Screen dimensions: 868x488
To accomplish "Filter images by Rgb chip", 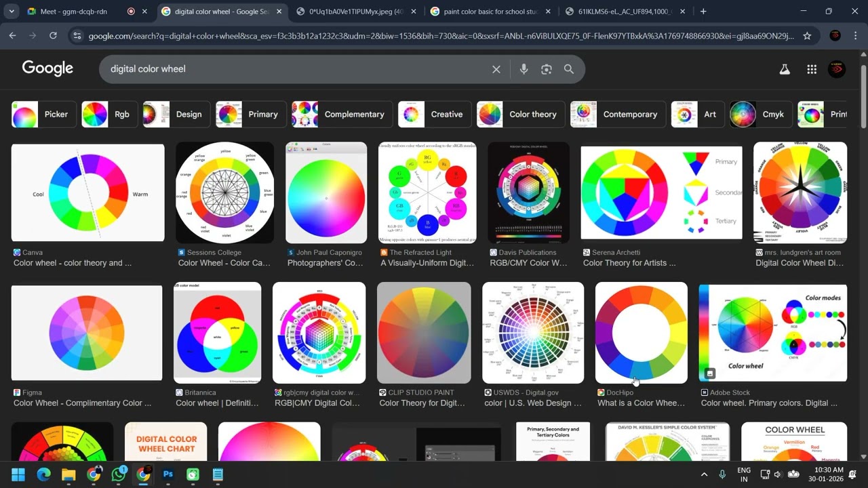I will [110, 115].
